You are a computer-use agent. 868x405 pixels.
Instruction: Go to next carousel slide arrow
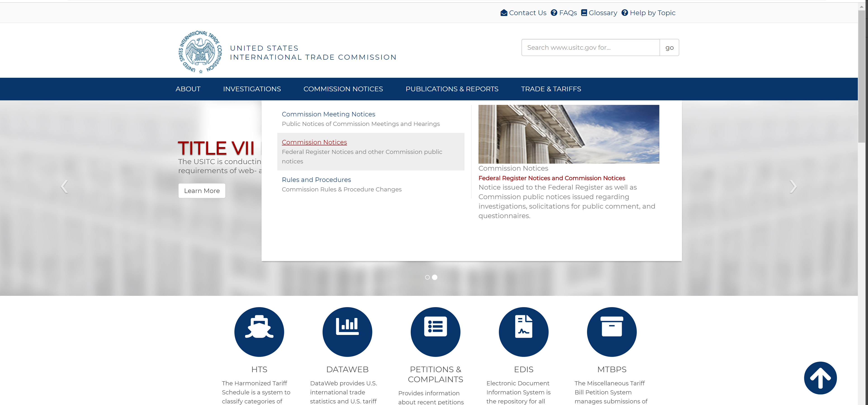793,186
